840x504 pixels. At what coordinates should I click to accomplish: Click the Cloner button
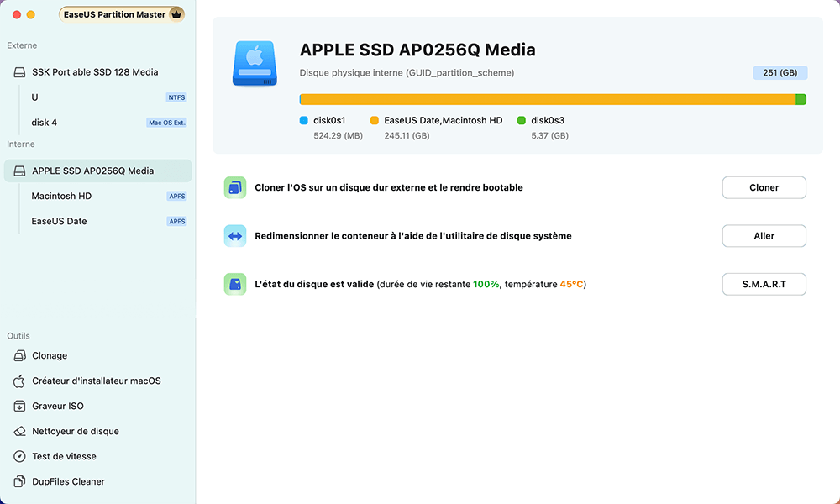click(764, 187)
